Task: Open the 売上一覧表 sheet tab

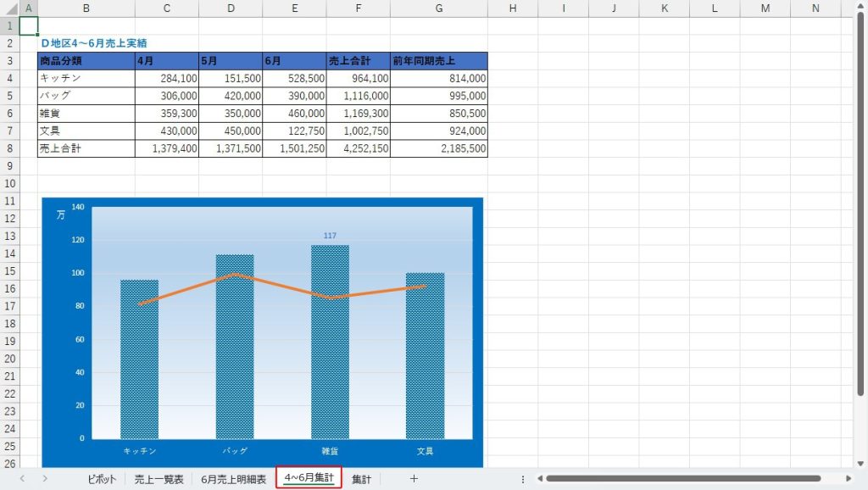Action: tap(159, 479)
